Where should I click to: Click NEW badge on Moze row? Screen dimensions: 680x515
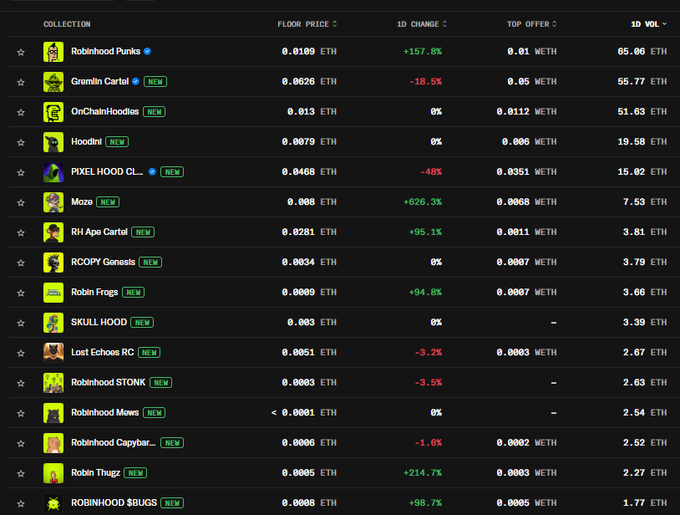click(x=108, y=202)
